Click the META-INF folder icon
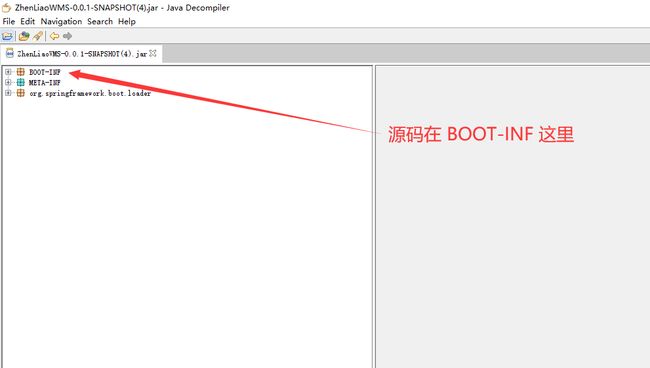 click(20, 82)
